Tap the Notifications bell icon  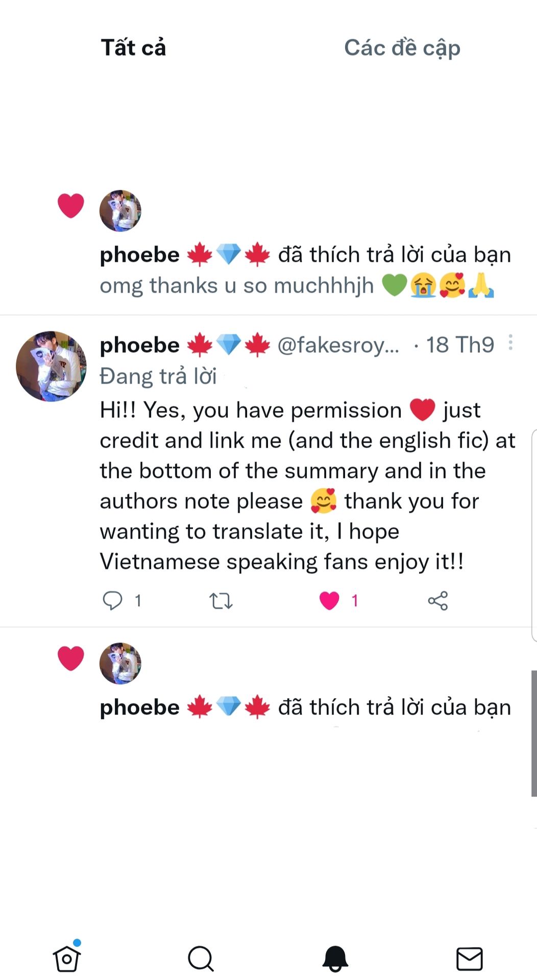pos(335,958)
